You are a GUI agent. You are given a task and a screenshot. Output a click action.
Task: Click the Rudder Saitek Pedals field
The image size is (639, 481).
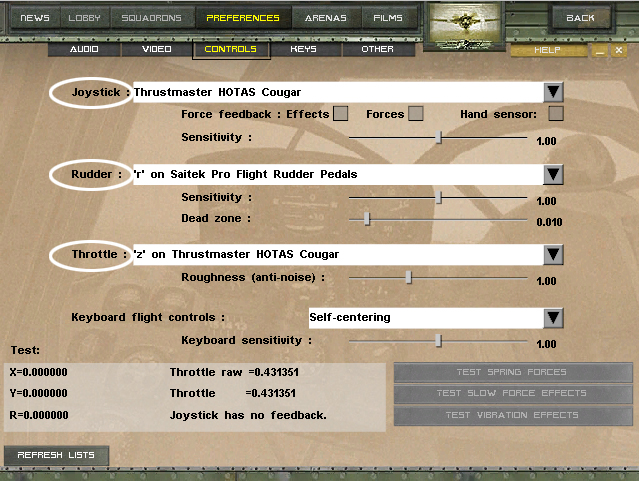(x=338, y=174)
